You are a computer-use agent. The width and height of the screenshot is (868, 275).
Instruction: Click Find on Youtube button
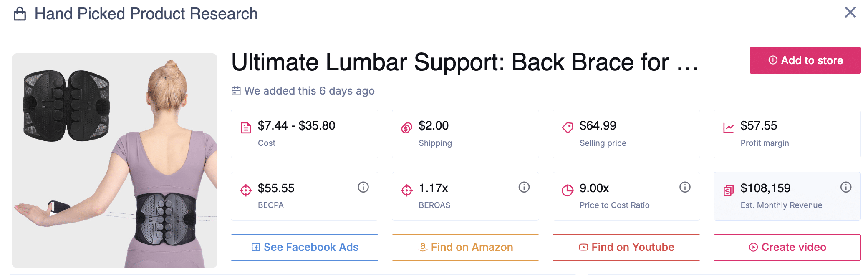(x=626, y=247)
